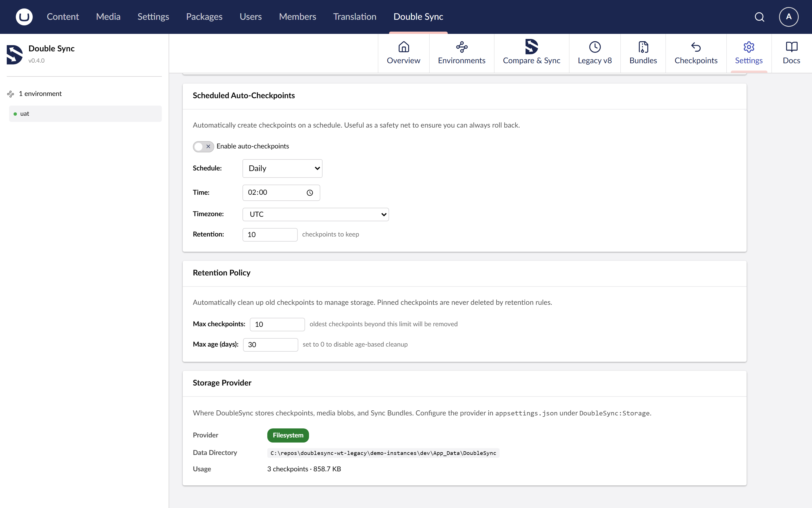Click the green status dot for uat
Screen dimensions: 812x508
pyautogui.click(x=15, y=114)
